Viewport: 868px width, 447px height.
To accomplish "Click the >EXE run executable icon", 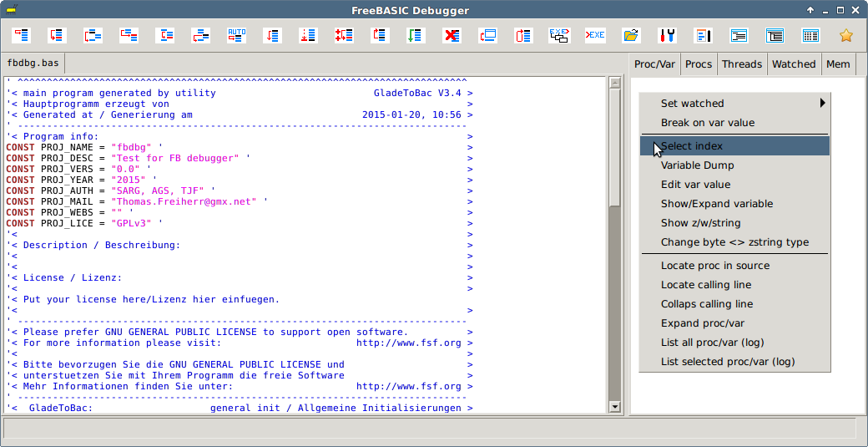I will [x=595, y=35].
